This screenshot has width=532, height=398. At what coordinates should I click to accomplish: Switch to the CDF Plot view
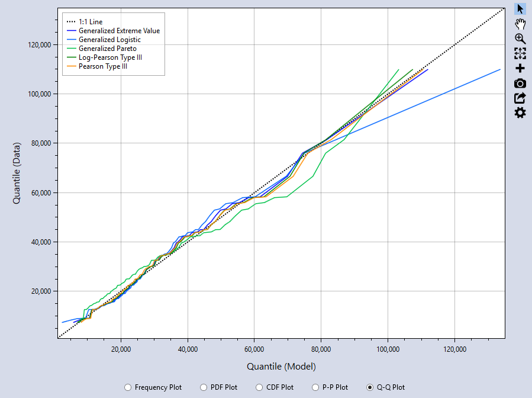click(259, 387)
